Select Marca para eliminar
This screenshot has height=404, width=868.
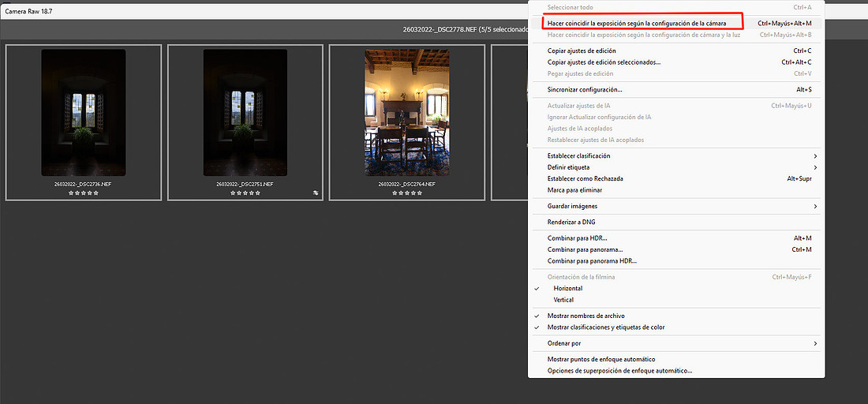(x=676, y=190)
